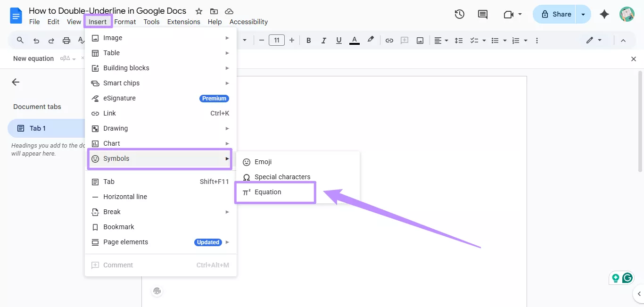Check the cloud save status icon
644x307 pixels.
pyautogui.click(x=229, y=11)
